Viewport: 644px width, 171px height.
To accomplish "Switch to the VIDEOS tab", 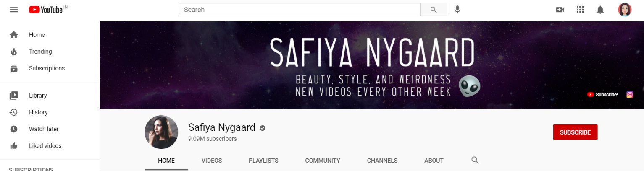I will [x=212, y=161].
